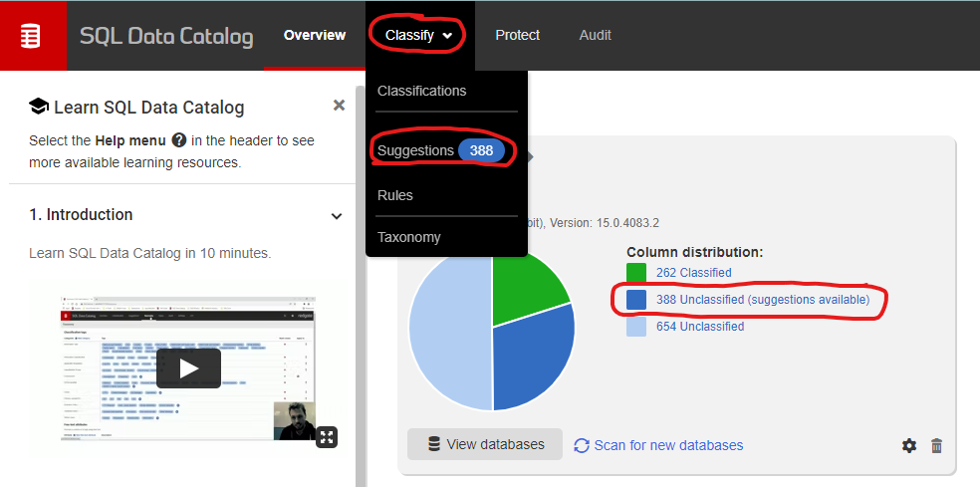The image size is (980, 487).
Task: Expand the tutorial video to fullscreen
Action: tap(327, 436)
